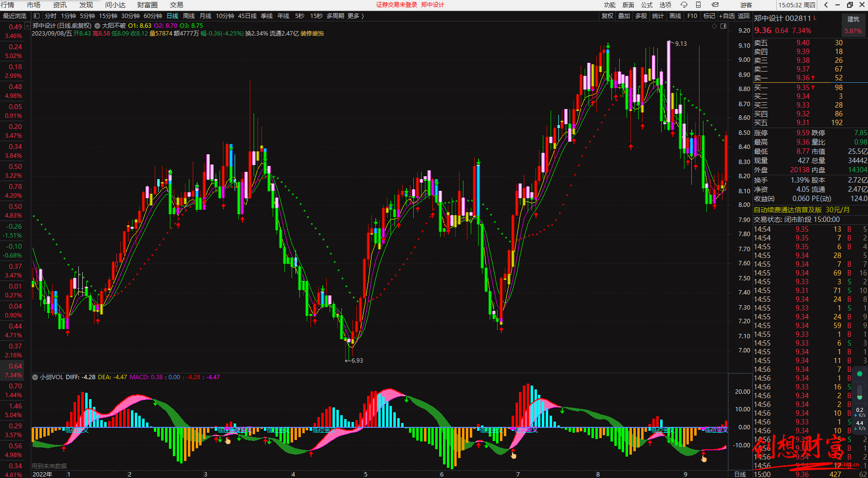This screenshot has height=478, width=868.
Task: Toggle the panel layout icon beside 分时
Action: pos(37,16)
